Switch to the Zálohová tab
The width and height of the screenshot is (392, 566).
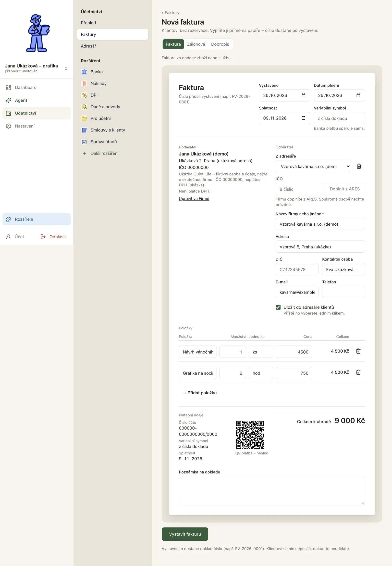pyautogui.click(x=196, y=44)
